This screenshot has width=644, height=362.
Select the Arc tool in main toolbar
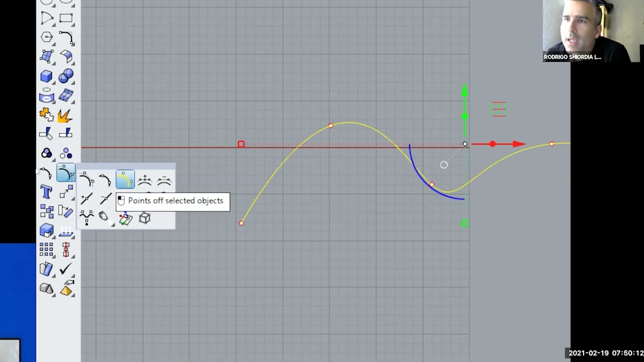(x=47, y=19)
